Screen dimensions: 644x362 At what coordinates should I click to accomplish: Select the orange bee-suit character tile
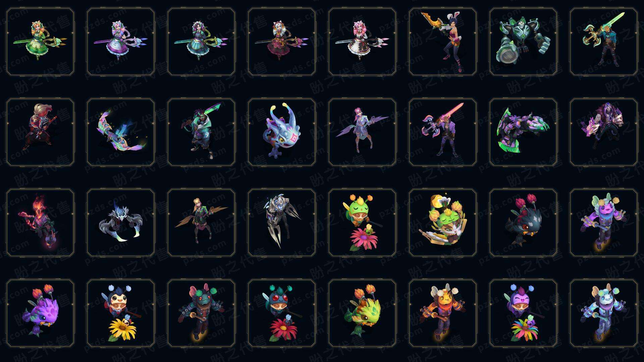tap(443, 313)
